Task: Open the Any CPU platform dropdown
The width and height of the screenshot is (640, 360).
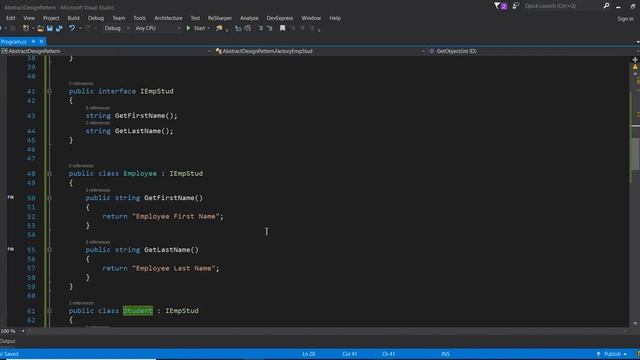Action: point(158,28)
